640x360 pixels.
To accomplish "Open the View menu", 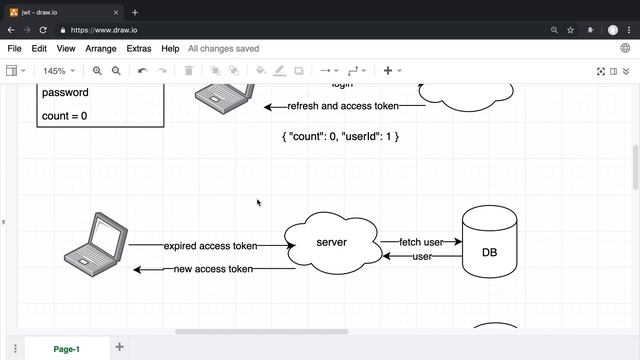I will pos(66,49).
